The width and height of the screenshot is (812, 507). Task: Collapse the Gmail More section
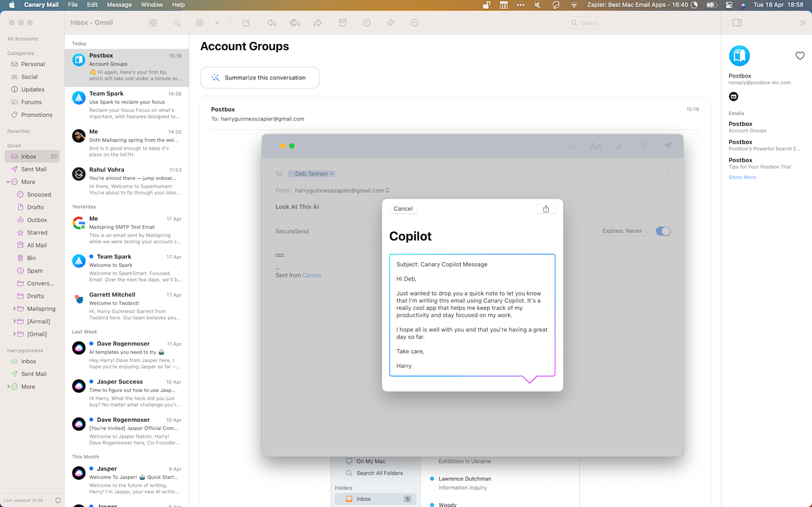tap(8, 182)
